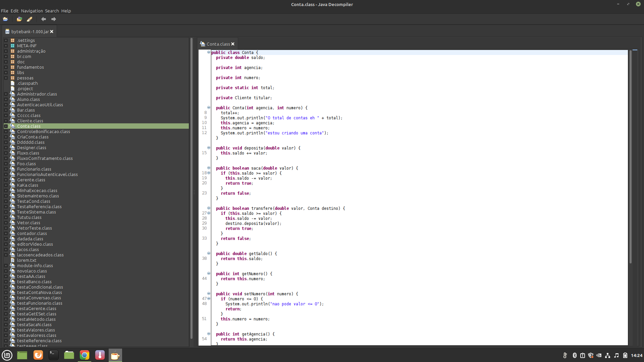Image resolution: width=644 pixels, height=362 pixels.
Task: Close the bytebank-1.000.jar tab
Action: click(x=52, y=32)
